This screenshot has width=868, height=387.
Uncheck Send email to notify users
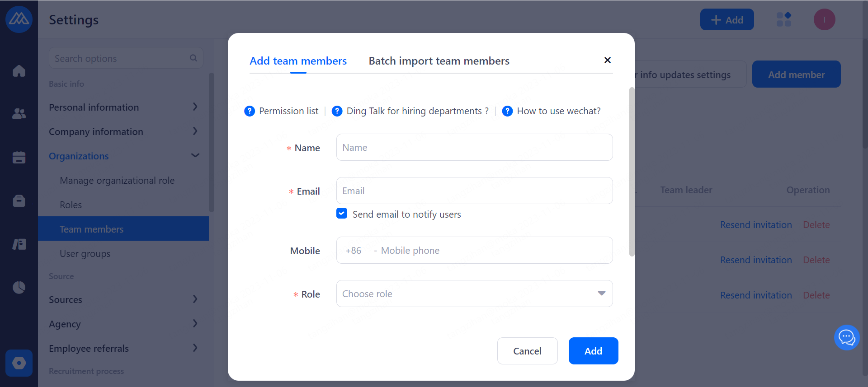[342, 214]
